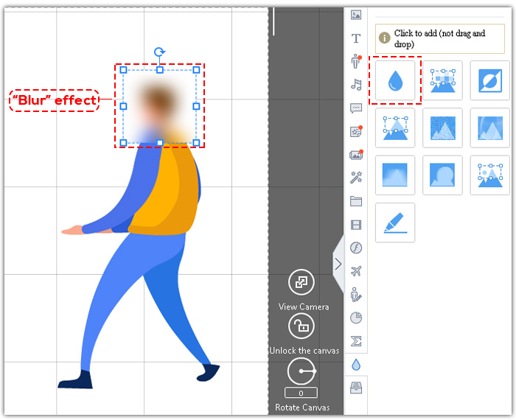
Task: Select the invert circle effect tile
Action: 490,80
